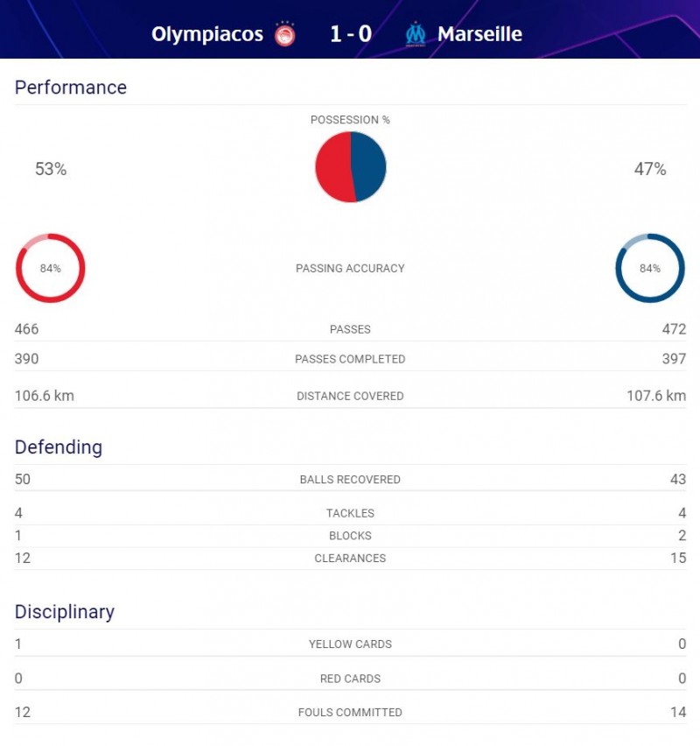
Task: Open the Olympiacos team name link
Action: tap(207, 34)
